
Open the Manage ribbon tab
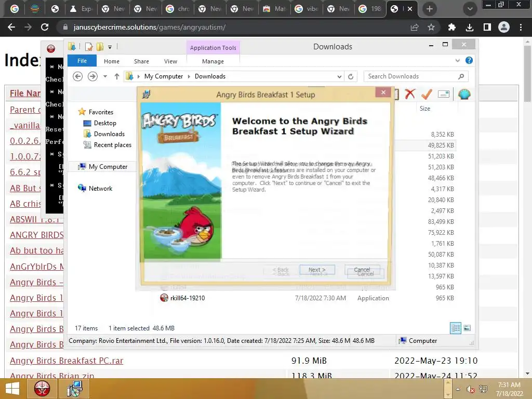click(x=212, y=61)
